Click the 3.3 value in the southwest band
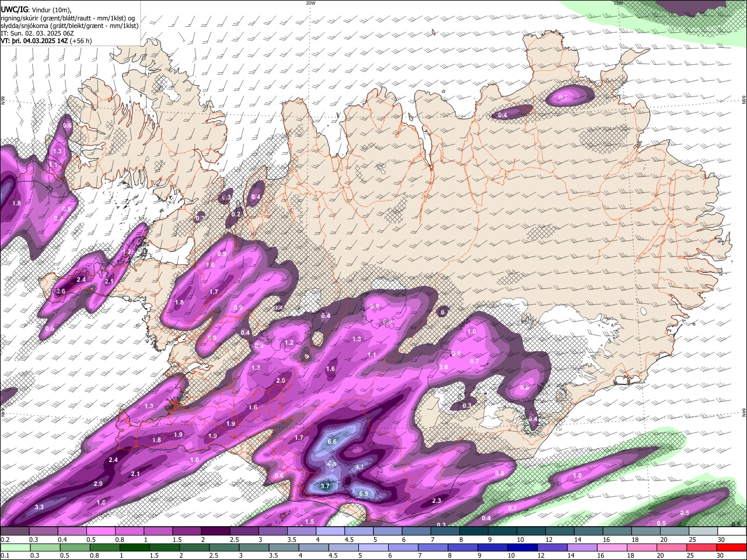 tap(39, 507)
